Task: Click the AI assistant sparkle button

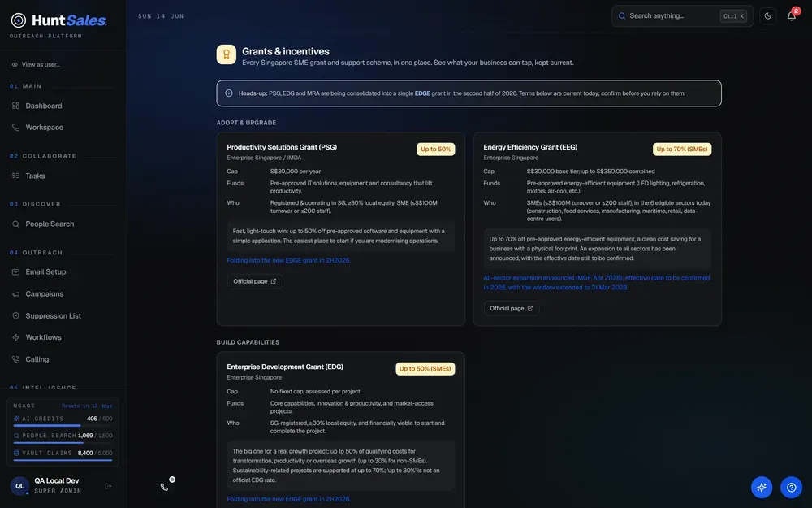Action: pyautogui.click(x=762, y=487)
